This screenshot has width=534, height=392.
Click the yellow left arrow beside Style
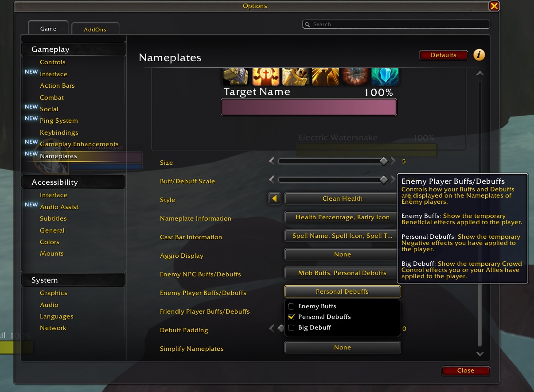[275, 199]
